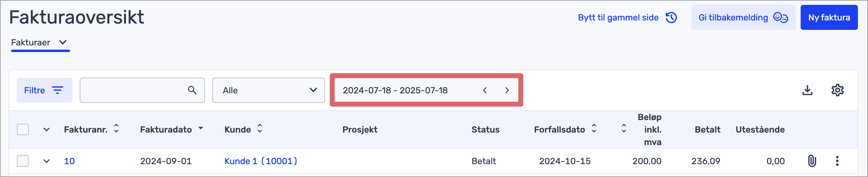The width and height of the screenshot is (868, 177).
Task: Tick the checkbox for invoice 10
Action: coord(23,161)
